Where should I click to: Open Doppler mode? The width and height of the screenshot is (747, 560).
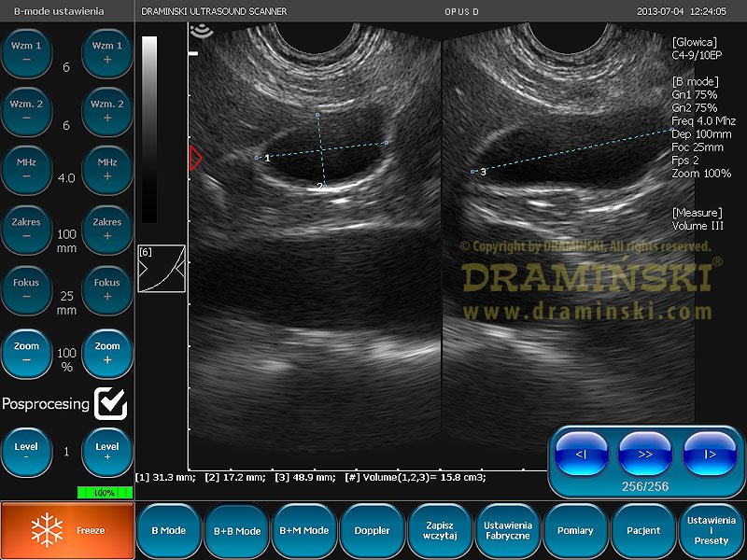coord(372,530)
